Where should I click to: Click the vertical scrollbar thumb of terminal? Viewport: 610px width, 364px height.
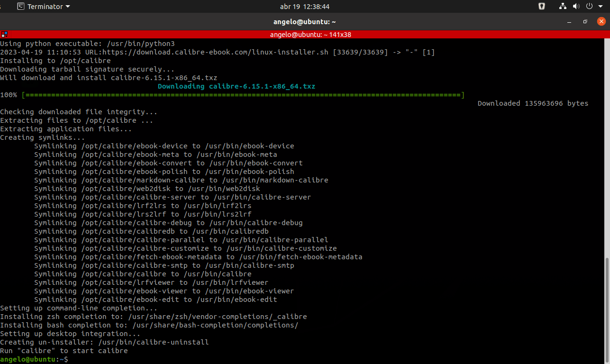608,310
